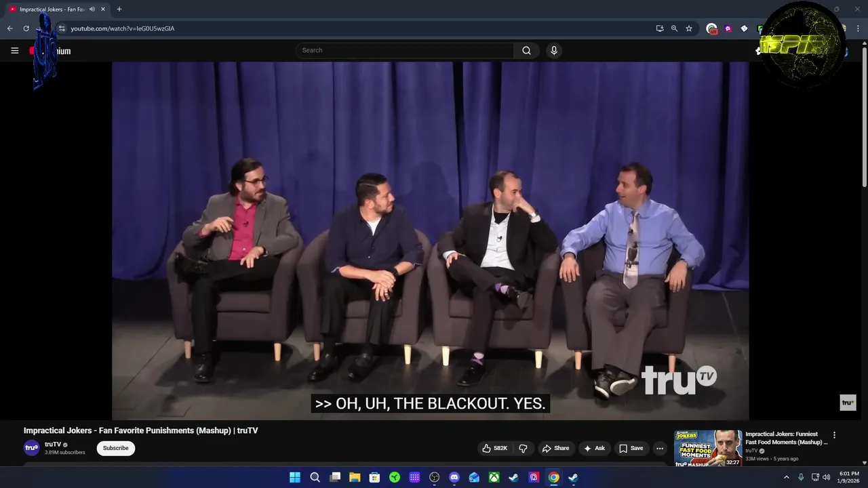
Task: Open the system volume tray icon
Action: (827, 477)
